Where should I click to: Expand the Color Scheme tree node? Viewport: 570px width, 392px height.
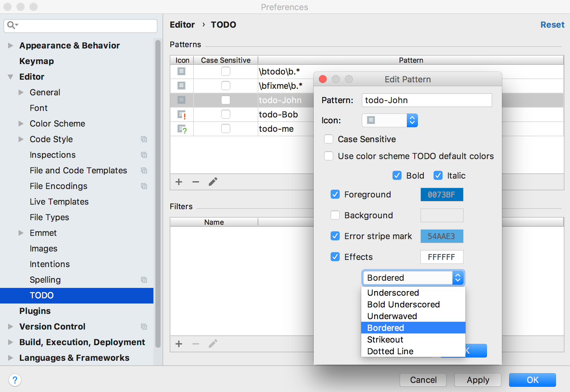[x=21, y=124]
